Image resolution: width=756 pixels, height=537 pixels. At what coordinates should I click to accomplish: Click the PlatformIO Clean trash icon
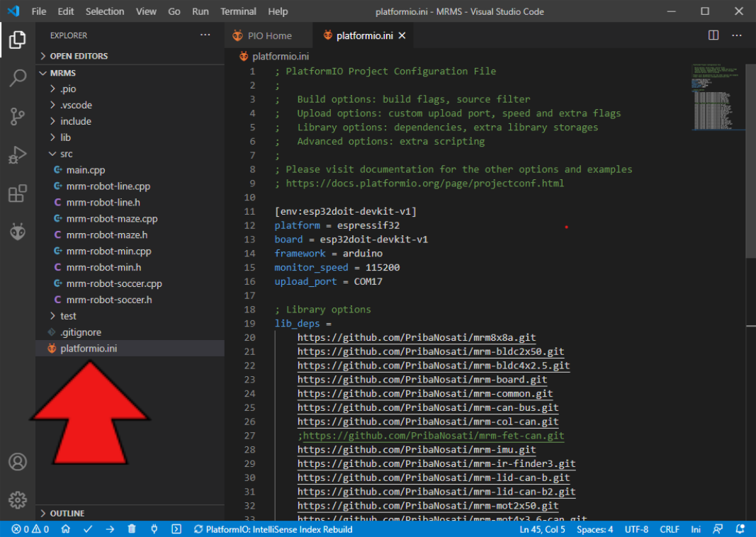tap(132, 529)
